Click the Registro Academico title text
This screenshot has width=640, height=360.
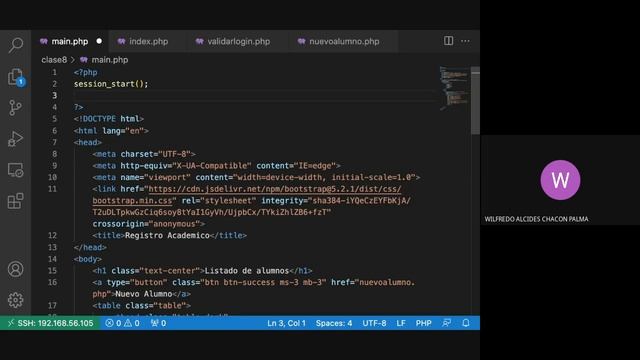click(167, 236)
